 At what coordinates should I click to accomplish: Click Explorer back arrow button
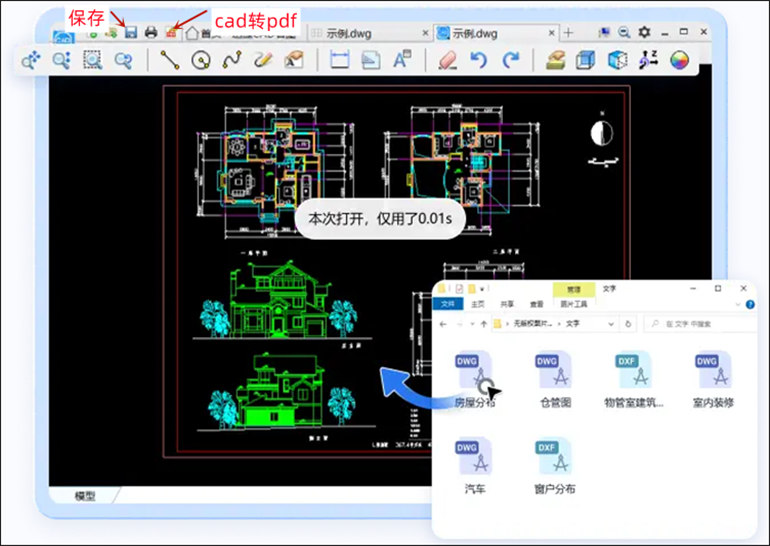443,324
